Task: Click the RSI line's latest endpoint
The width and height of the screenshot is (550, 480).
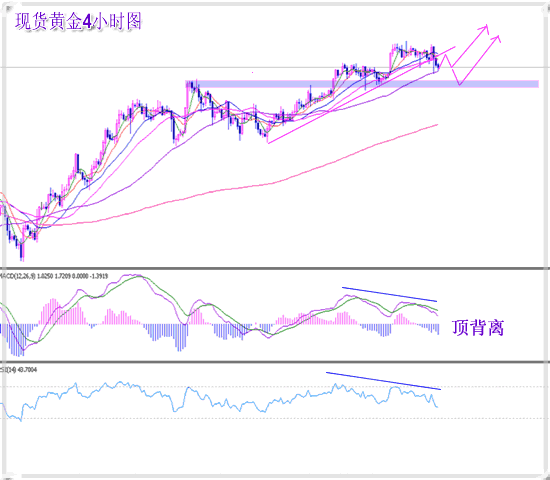Action: point(437,407)
